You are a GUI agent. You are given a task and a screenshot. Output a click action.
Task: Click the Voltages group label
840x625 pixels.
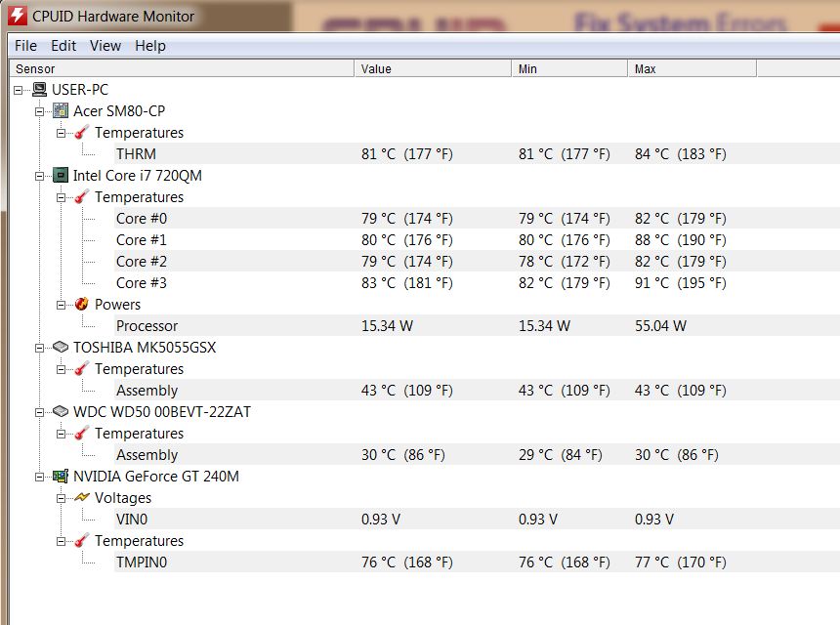point(123,497)
